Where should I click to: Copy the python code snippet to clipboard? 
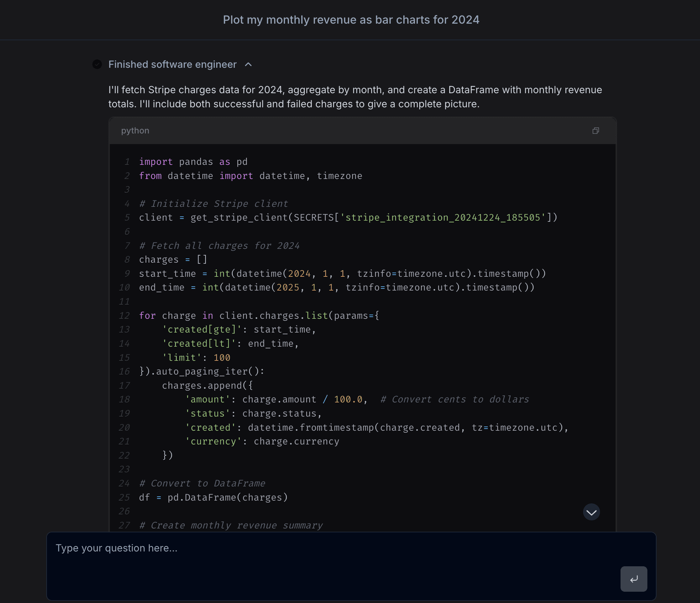[x=596, y=131]
